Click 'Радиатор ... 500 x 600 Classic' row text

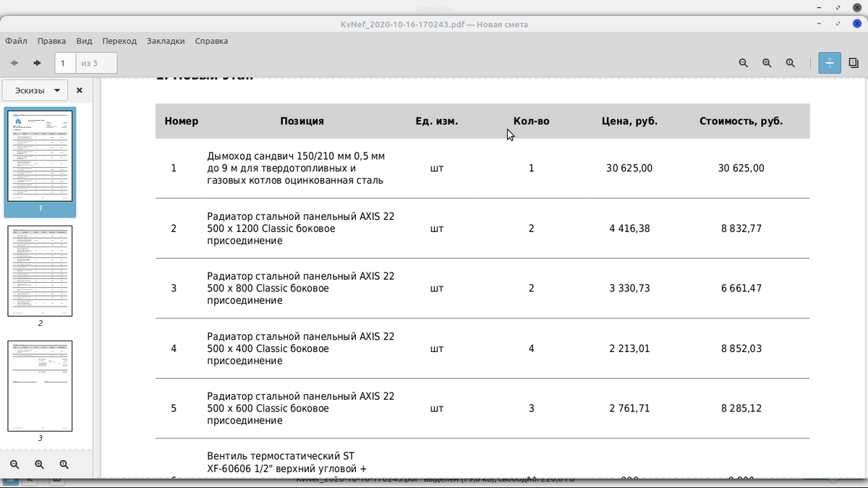click(301, 408)
